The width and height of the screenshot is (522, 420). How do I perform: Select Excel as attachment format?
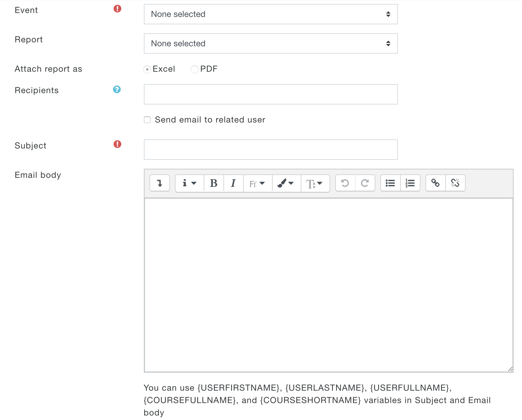coord(147,69)
